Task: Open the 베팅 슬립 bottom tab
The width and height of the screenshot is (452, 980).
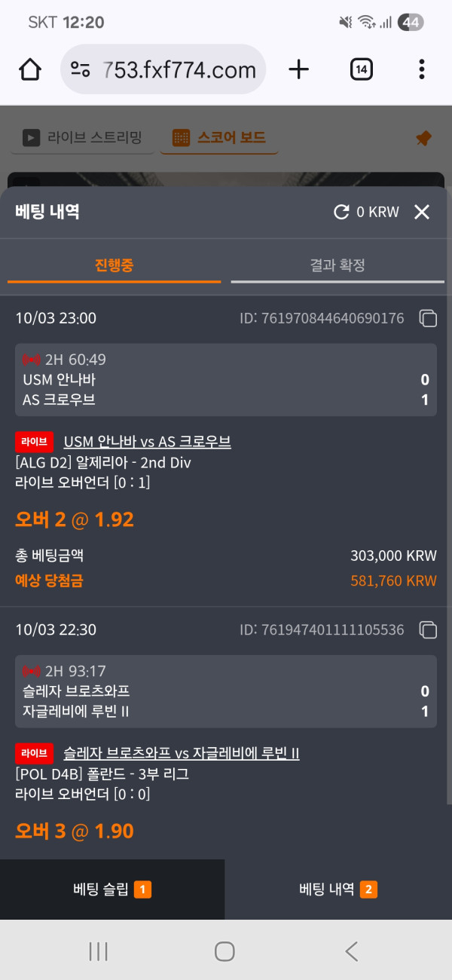Action: [x=112, y=890]
